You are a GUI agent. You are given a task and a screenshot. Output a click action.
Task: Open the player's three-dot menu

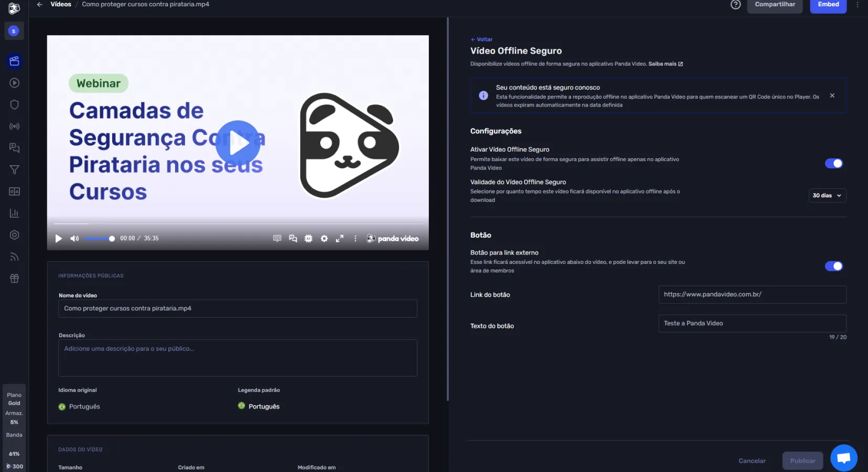click(x=355, y=239)
